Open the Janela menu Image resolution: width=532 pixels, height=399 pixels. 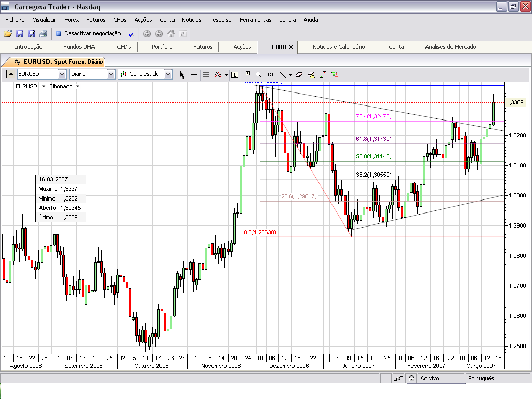coord(288,20)
